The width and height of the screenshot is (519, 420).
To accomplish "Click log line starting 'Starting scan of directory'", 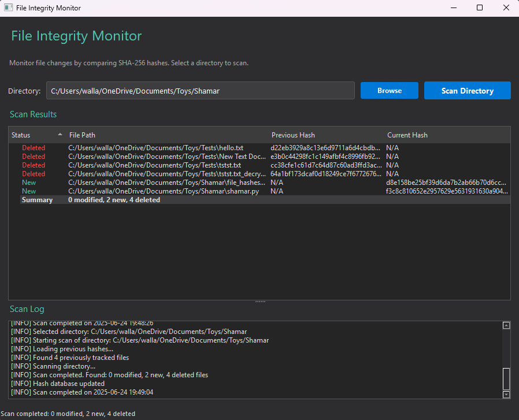I will (140, 340).
